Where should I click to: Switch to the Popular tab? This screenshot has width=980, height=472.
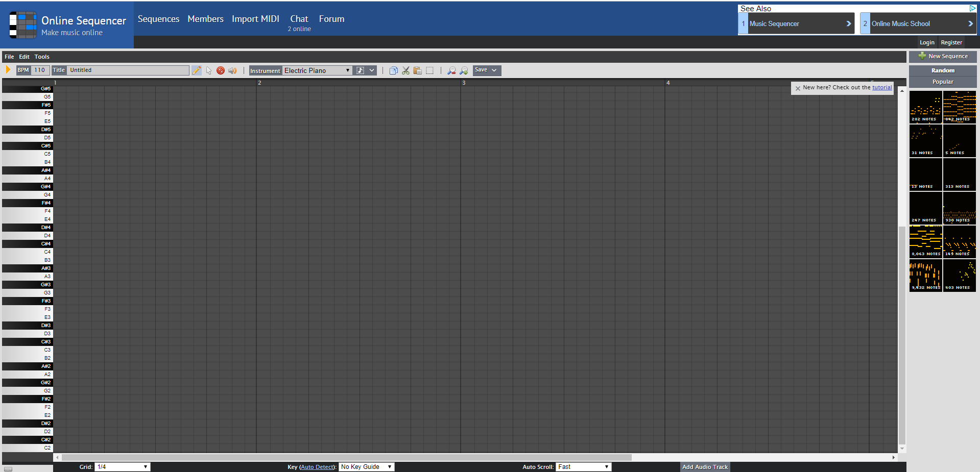coord(943,82)
